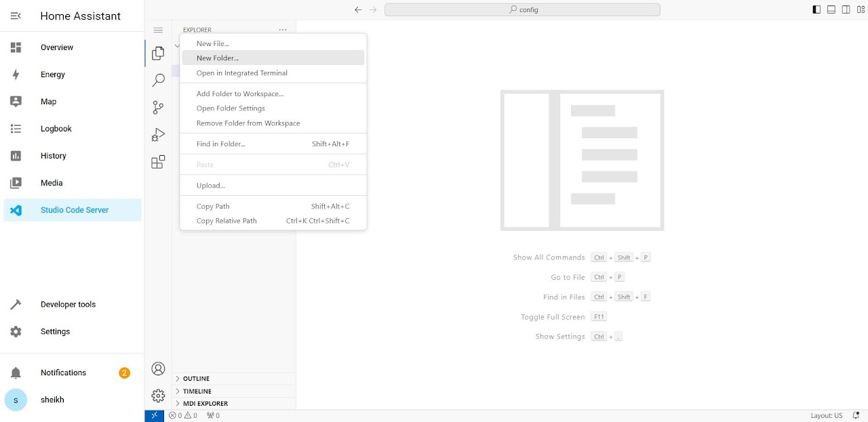Go forward with the right arrow button
This screenshot has width=868, height=422.
(373, 9)
